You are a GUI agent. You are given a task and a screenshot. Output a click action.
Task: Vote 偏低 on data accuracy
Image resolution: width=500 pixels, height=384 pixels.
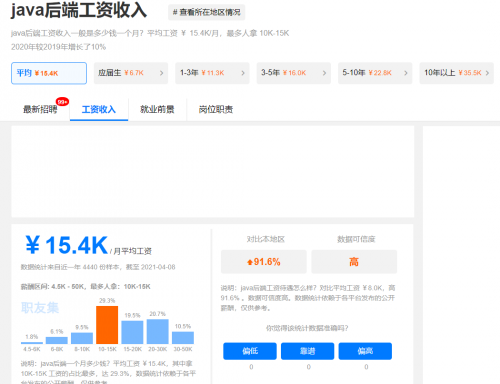[250, 351]
